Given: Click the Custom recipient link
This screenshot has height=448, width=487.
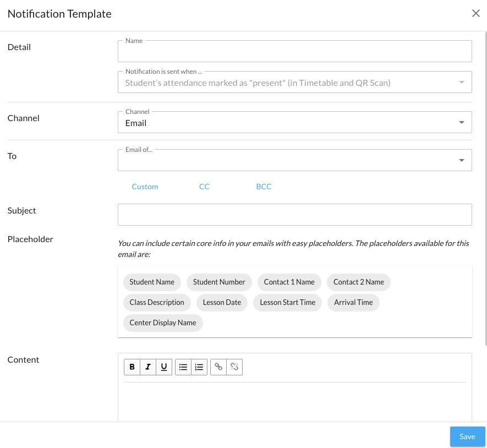Looking at the screenshot, I should [x=145, y=187].
